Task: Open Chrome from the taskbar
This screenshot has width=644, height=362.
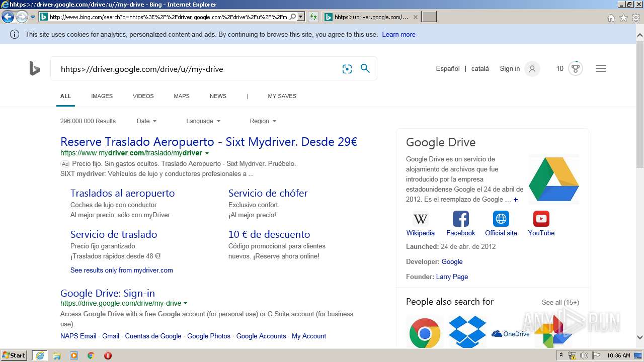Action: pyautogui.click(x=91, y=355)
